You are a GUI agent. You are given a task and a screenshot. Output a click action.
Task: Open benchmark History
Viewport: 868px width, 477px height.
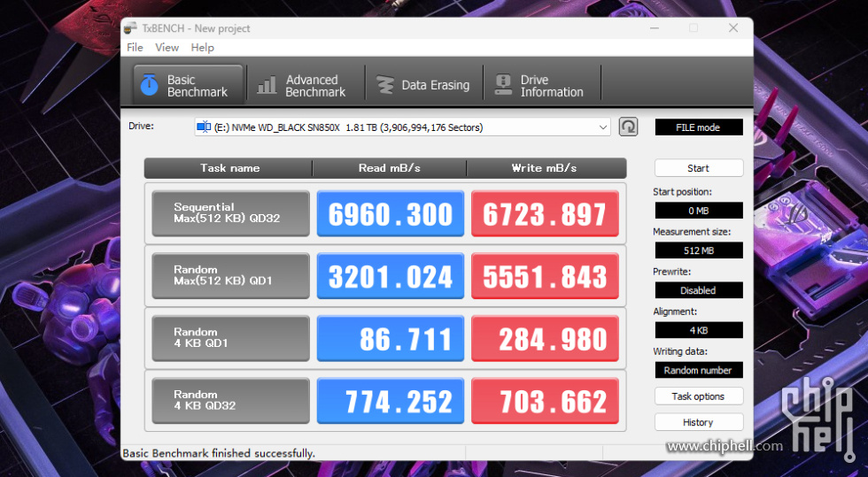(x=699, y=422)
